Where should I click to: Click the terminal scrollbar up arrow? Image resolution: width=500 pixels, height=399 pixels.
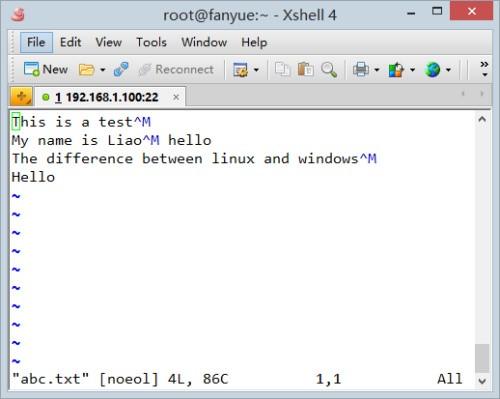pos(482,119)
